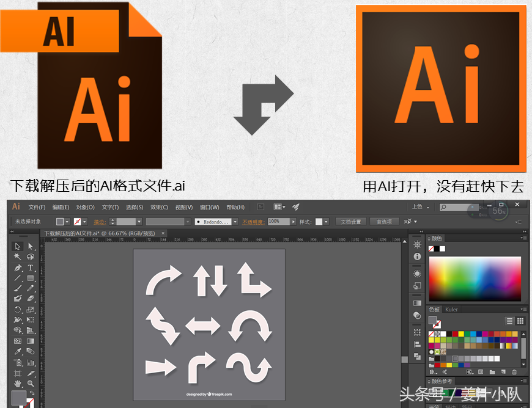Open the 编辑(E) menu
Screen dimensions: 532x408
click(61, 207)
